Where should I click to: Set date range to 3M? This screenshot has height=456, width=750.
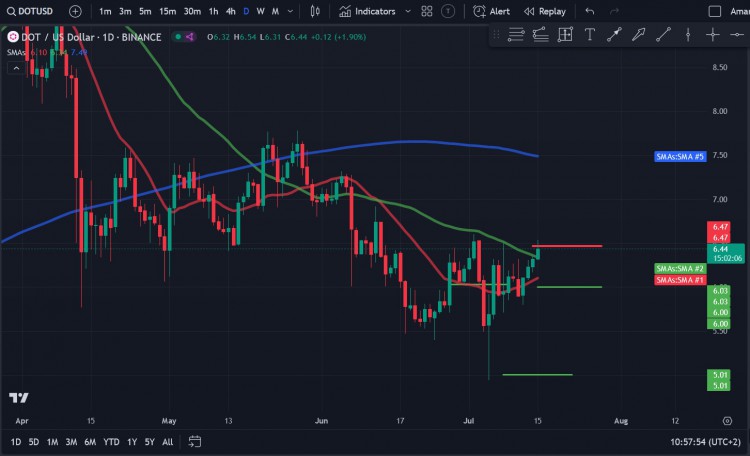point(71,442)
